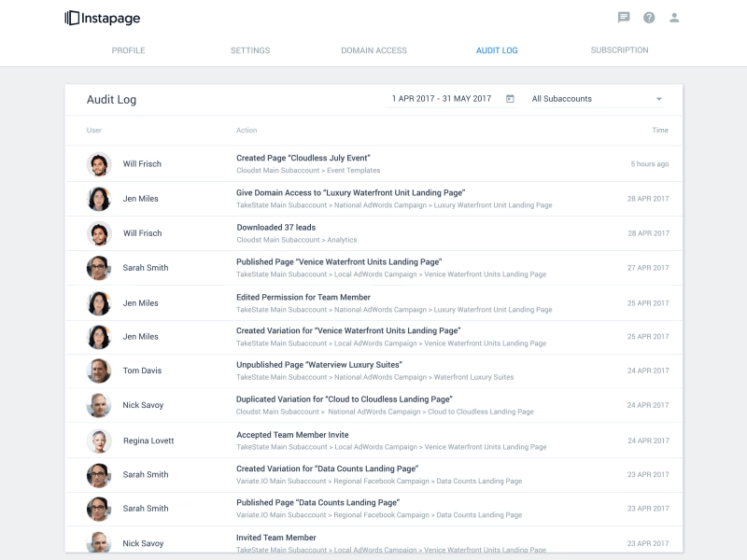This screenshot has height=560, width=747.
Task: Click Jen Miles avatar in Edited Permission row
Action: [x=99, y=303]
